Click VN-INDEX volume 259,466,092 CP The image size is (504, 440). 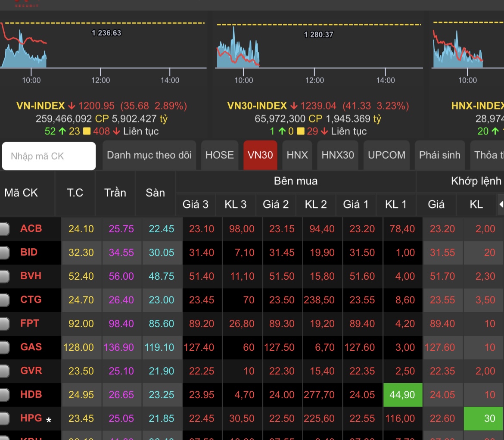coord(72,119)
